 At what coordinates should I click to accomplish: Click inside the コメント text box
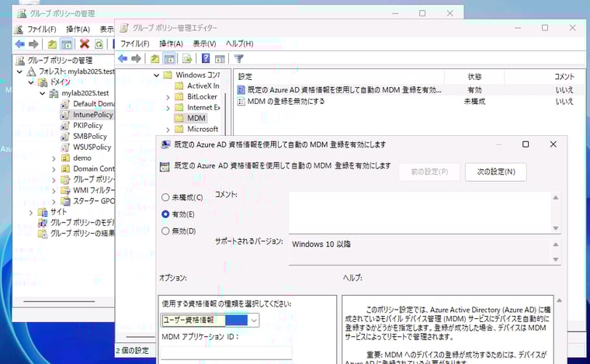coord(420,213)
